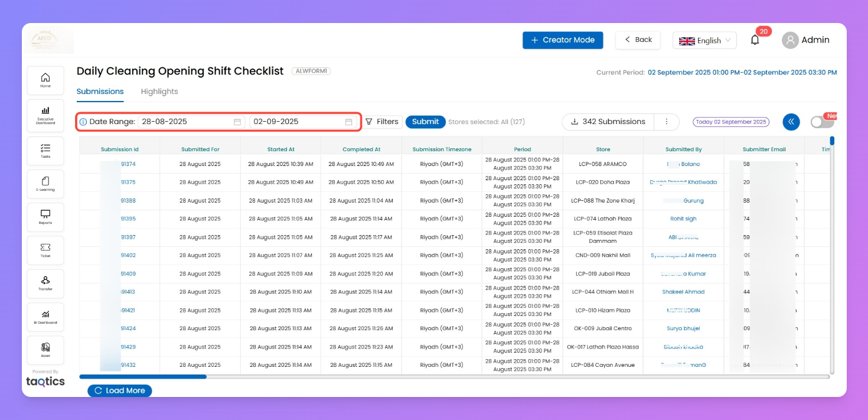
Task: Click the ALWFORM1 form code tag
Action: [311, 71]
